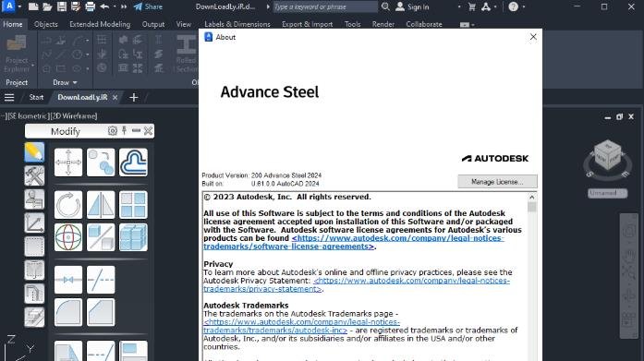The width and height of the screenshot is (644, 361).
Task: Select the pencil Modify category icon
Action: (34, 152)
